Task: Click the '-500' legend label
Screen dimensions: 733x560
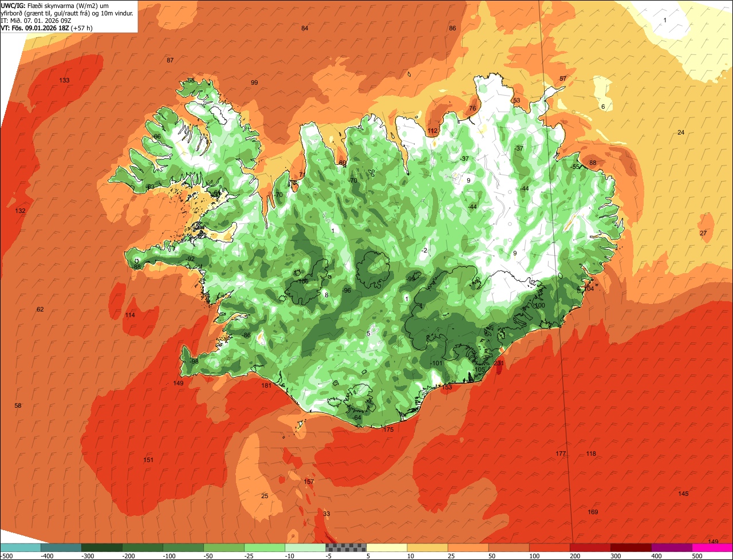Action: click(x=7, y=556)
